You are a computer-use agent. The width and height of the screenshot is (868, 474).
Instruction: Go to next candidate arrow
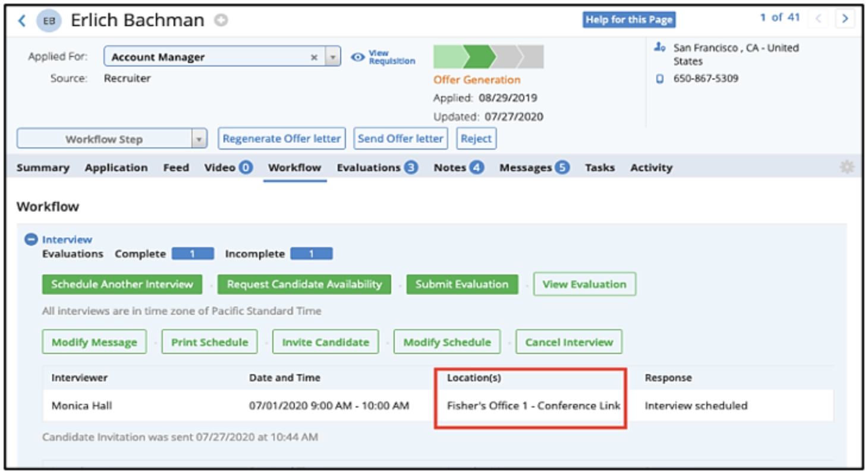pos(845,18)
